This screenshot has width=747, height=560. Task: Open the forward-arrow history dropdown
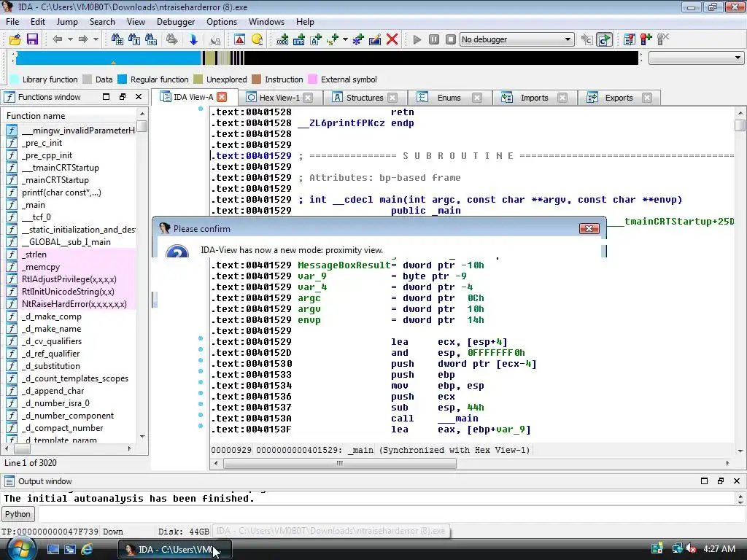pyautogui.click(x=96, y=39)
